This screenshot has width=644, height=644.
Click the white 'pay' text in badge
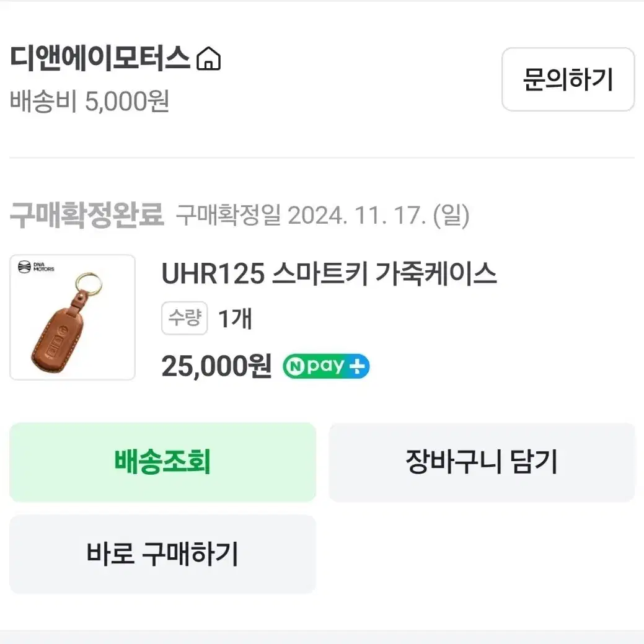(x=324, y=367)
